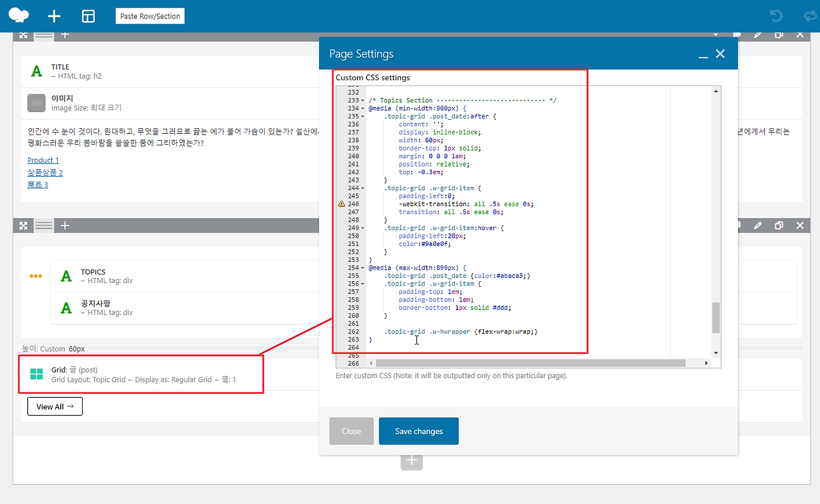Screen dimensions: 820x504
Task: Open 상품상품 2 link
Action: click(x=45, y=172)
